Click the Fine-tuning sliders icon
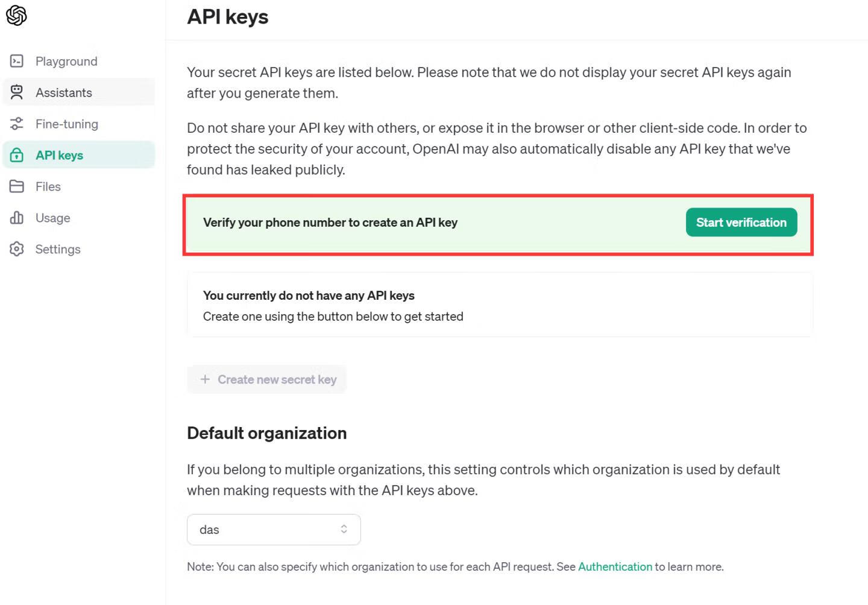 pyautogui.click(x=17, y=124)
